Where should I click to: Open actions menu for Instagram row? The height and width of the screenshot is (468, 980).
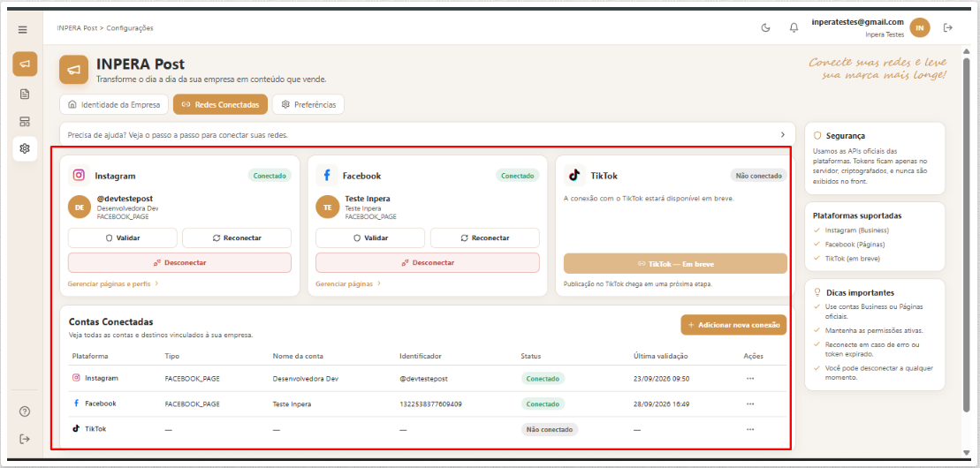point(750,379)
